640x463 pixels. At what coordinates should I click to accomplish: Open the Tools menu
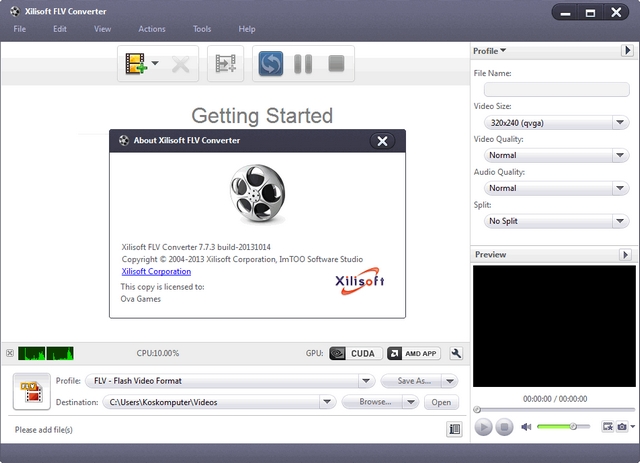coord(202,29)
